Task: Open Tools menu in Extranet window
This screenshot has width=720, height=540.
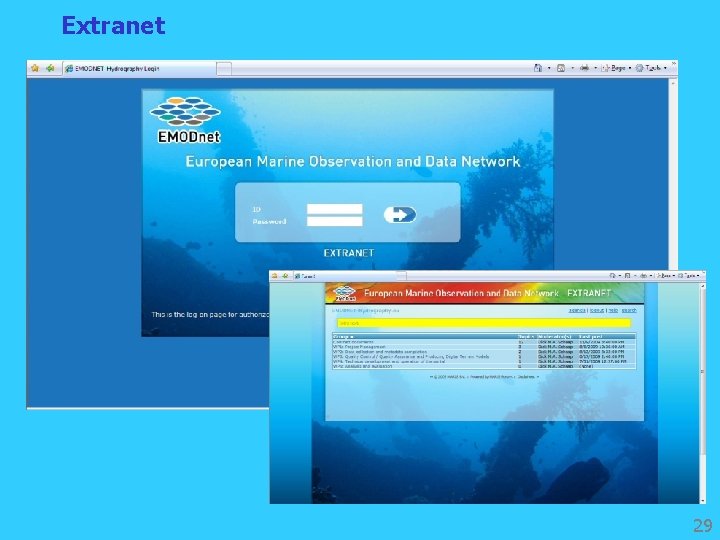Action: click(688, 276)
